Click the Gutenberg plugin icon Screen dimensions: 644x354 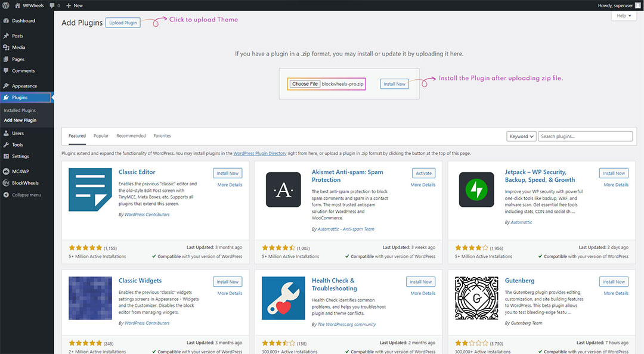pyautogui.click(x=476, y=298)
